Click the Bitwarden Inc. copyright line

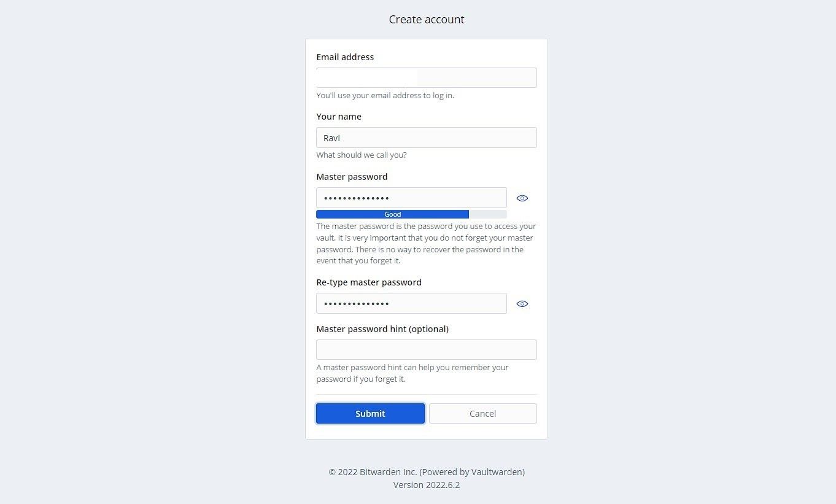click(x=427, y=472)
